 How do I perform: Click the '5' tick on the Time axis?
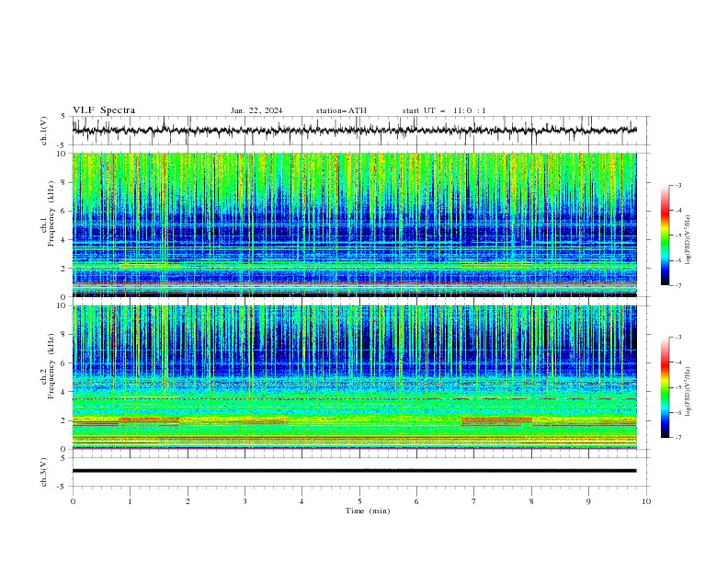click(x=359, y=501)
